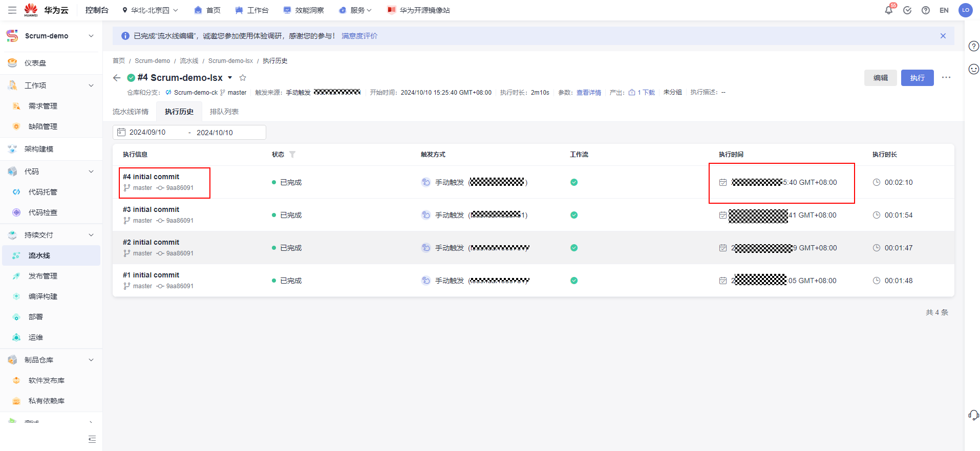
Task: Collapse the 制品仓库 sidebar group
Action: click(x=91, y=360)
